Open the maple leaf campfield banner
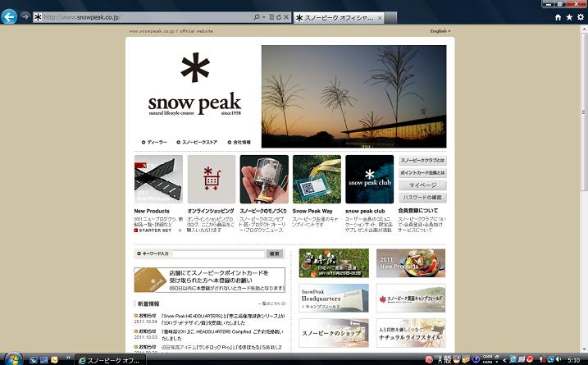Viewport: 588px width, 365px height. coord(411,299)
